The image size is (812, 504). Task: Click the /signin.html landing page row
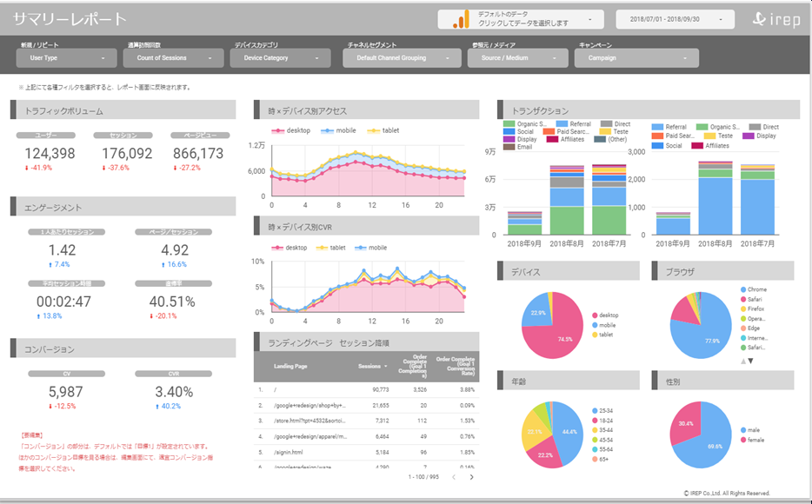click(290, 452)
